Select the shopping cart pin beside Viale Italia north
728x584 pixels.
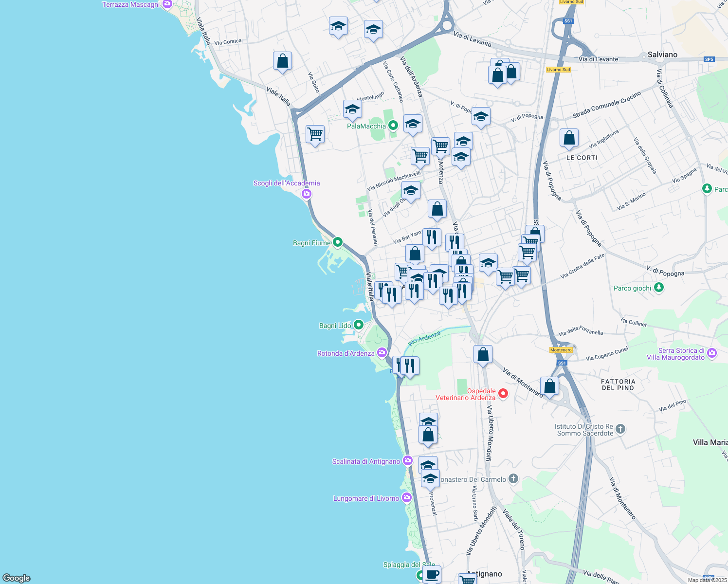pyautogui.click(x=315, y=136)
